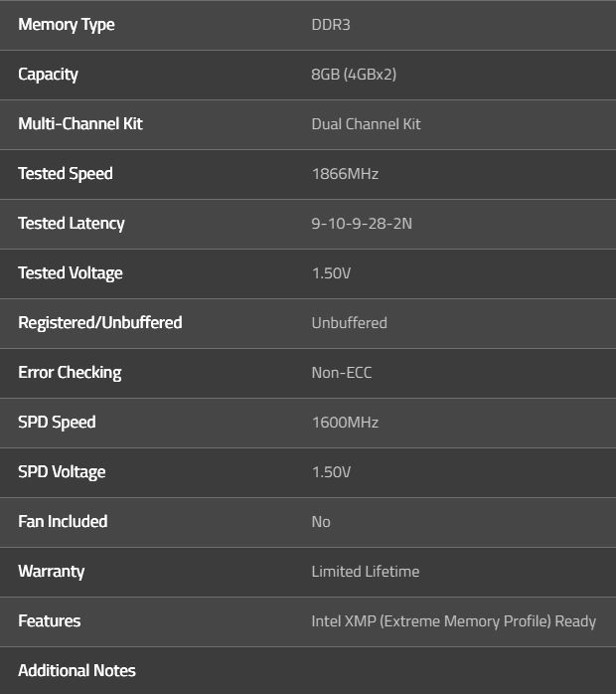The image size is (616, 694).
Task: Select the Registered/Unbuffered label
Action: pos(99,323)
